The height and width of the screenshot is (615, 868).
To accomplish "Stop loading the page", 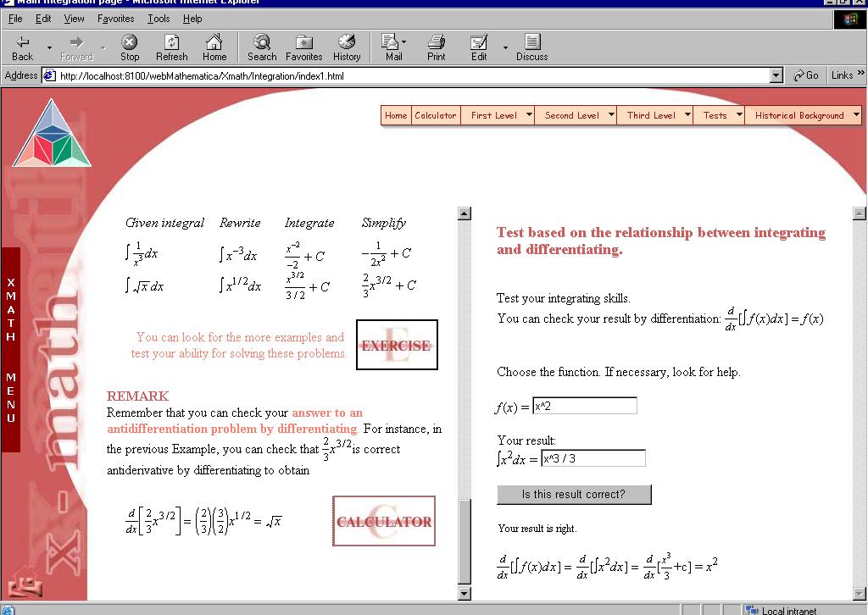I will (130, 47).
